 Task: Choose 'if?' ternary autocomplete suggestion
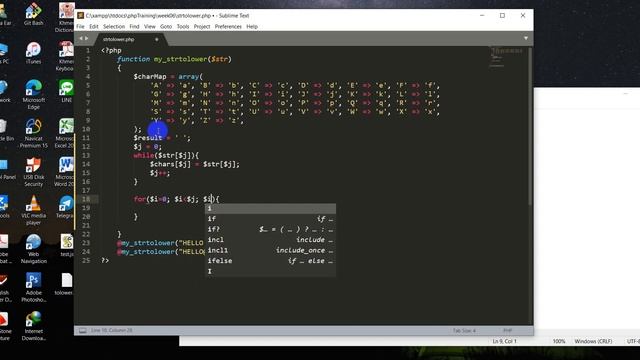[270, 229]
